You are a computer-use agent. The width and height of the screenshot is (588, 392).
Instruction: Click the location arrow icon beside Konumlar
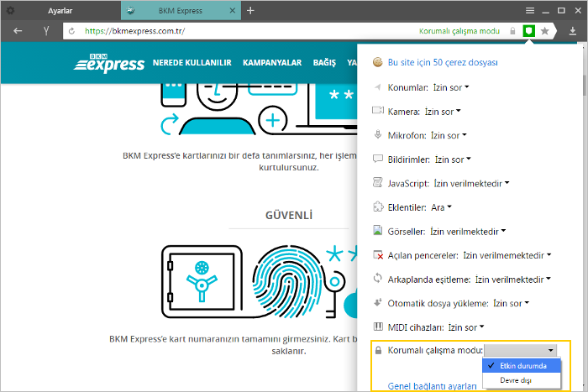(x=378, y=87)
